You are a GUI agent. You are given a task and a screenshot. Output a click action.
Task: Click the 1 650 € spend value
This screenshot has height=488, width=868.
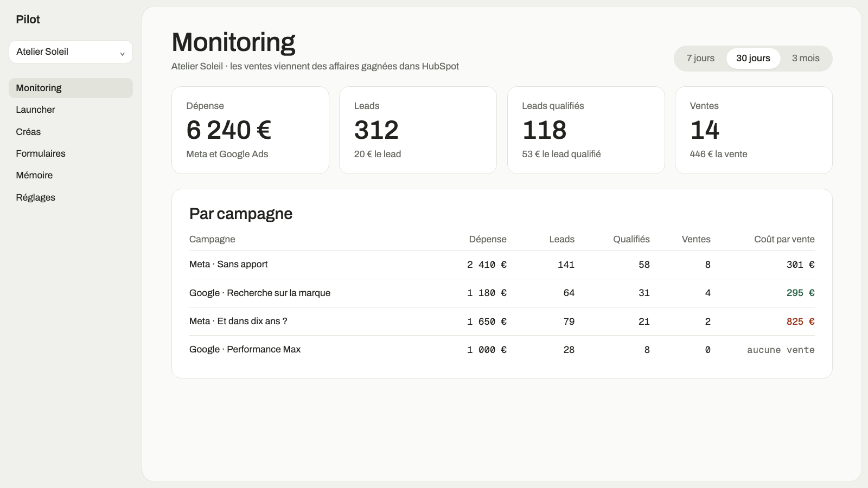tap(487, 322)
